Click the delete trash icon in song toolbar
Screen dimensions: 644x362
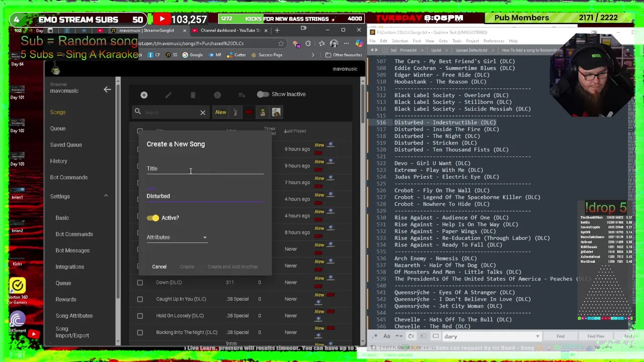(193, 95)
